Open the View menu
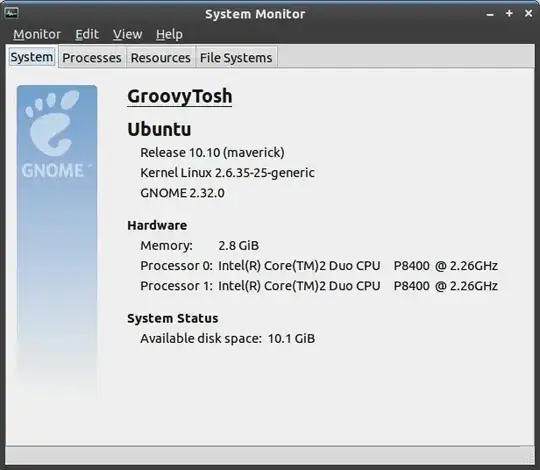Viewport: 540px width, 470px height. 127,34
